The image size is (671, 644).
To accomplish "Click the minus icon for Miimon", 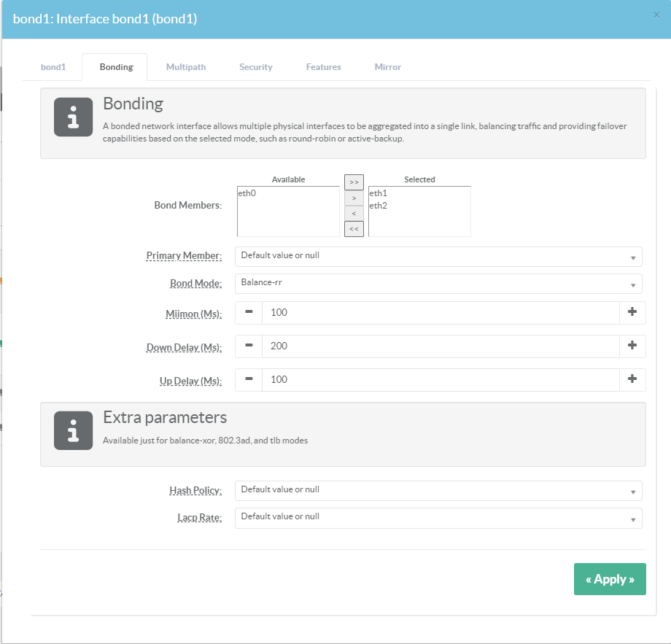I will [x=249, y=312].
